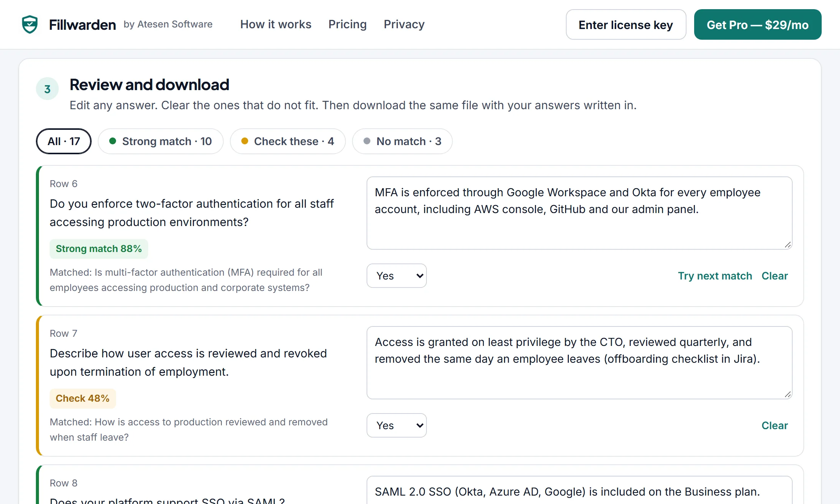Filter by No match · 3
840x504 pixels.
(402, 141)
